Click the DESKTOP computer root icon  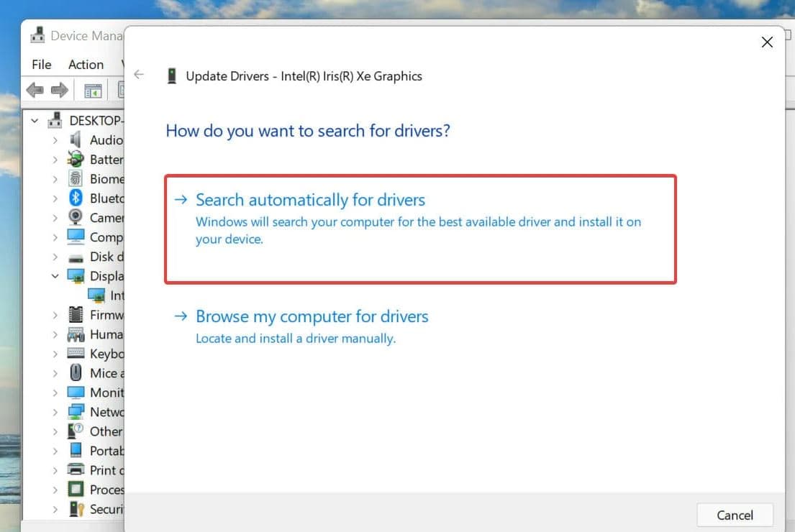55,120
